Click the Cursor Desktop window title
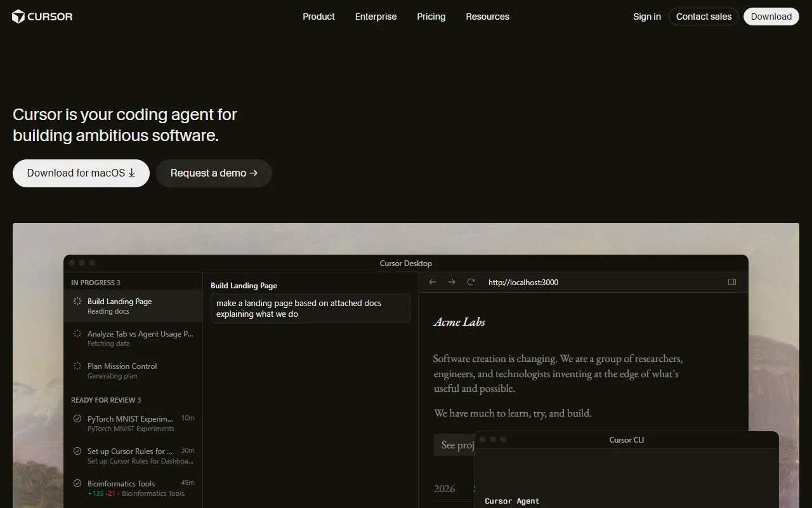This screenshot has height=508, width=812. point(406,264)
